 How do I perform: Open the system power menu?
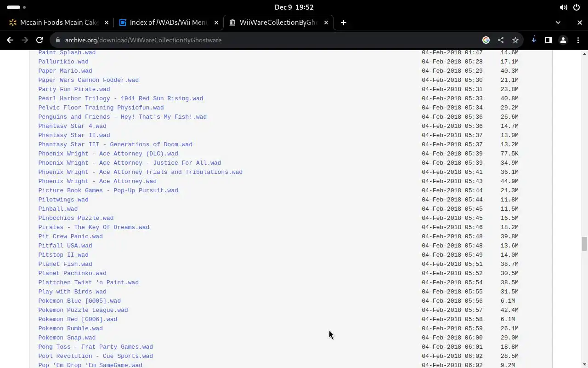point(577,7)
